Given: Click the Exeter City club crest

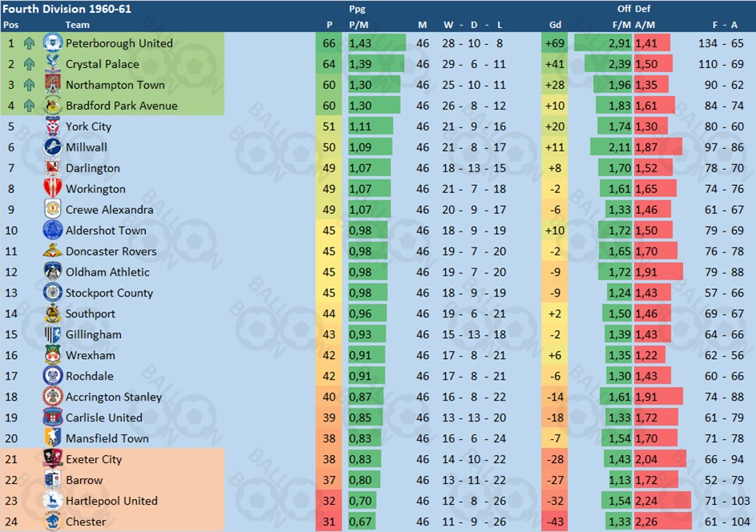Looking at the screenshot, I should point(53,458).
